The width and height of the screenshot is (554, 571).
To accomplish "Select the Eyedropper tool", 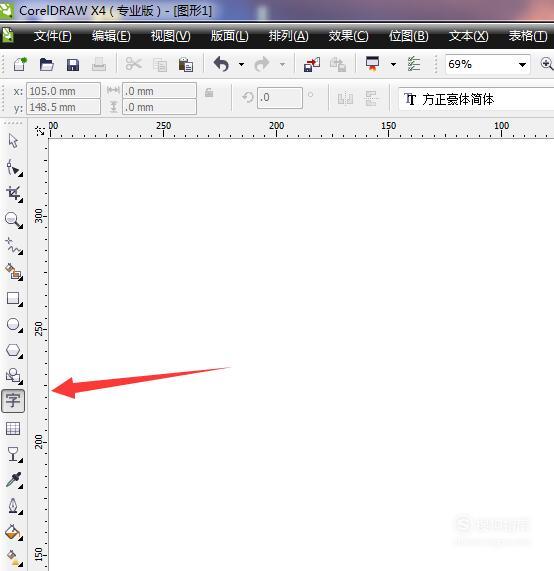I will (14, 480).
